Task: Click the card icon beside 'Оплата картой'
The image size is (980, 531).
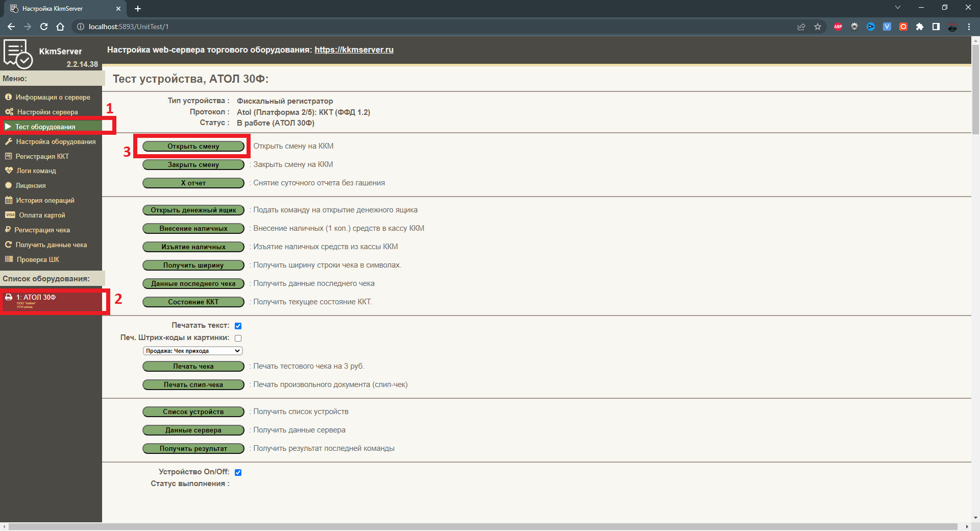Action: pos(10,215)
